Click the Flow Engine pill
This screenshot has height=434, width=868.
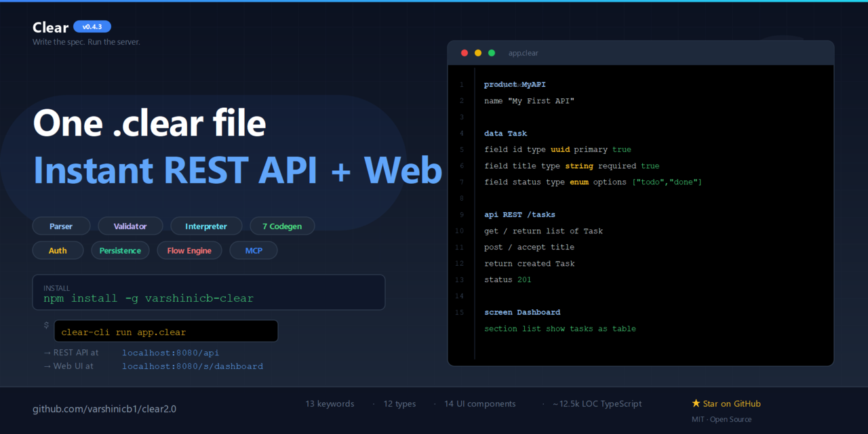tap(189, 250)
